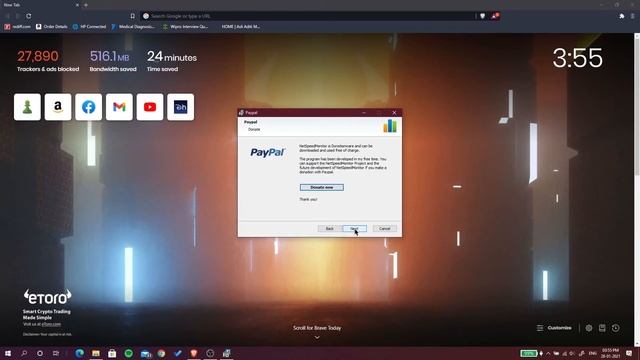
Task: Click the Visit us at etoro.com link
Action: (42, 324)
